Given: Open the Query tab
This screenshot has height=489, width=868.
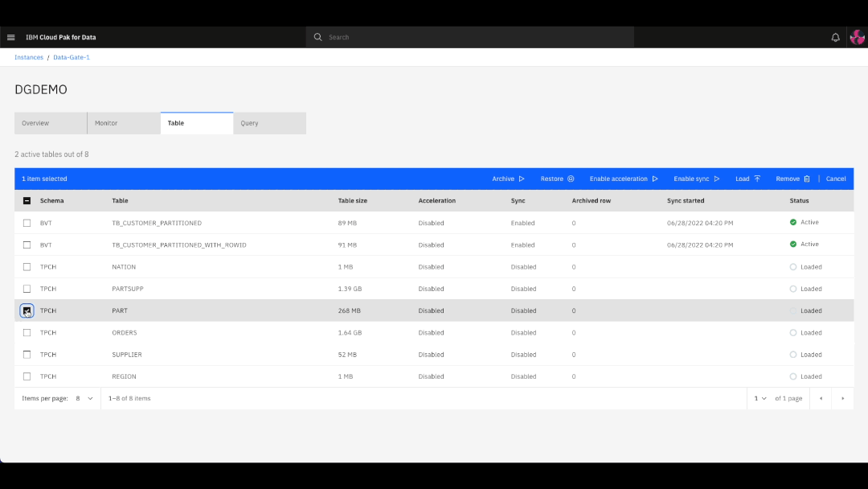Looking at the screenshot, I should tap(249, 122).
